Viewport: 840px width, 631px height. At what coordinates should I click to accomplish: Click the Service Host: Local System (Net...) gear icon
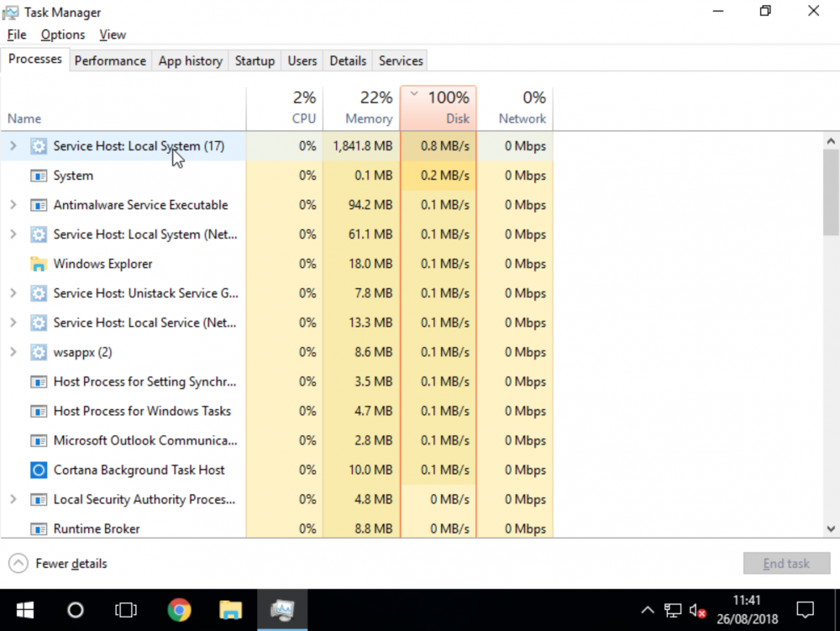[x=39, y=234]
